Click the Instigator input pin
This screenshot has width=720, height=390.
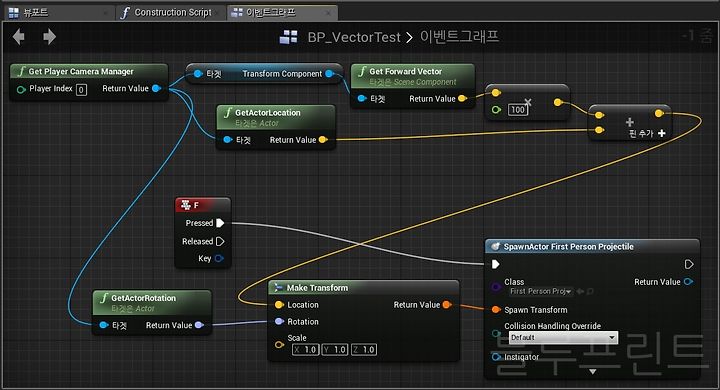[x=496, y=357]
